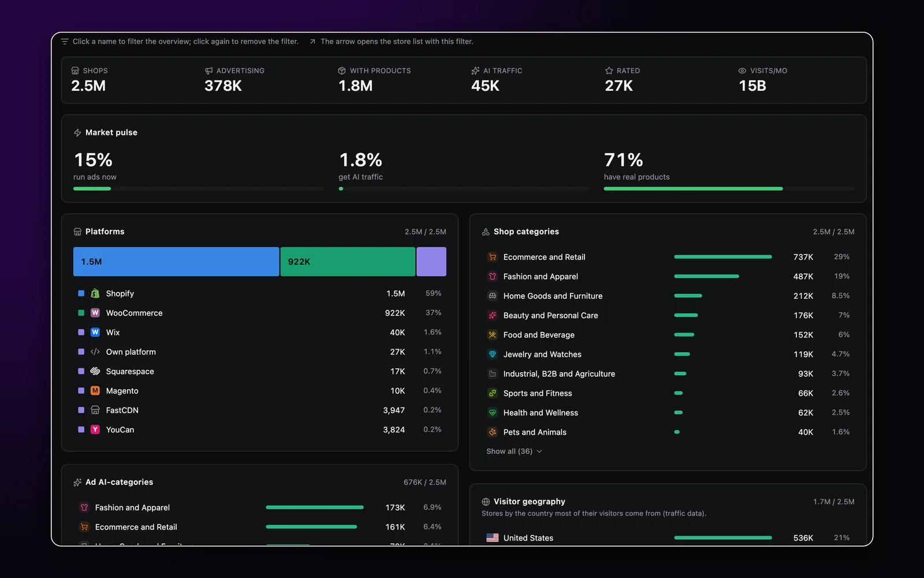This screenshot has height=578, width=924.
Task: Click the ADVERTISING 378K stat
Action: click(234, 80)
